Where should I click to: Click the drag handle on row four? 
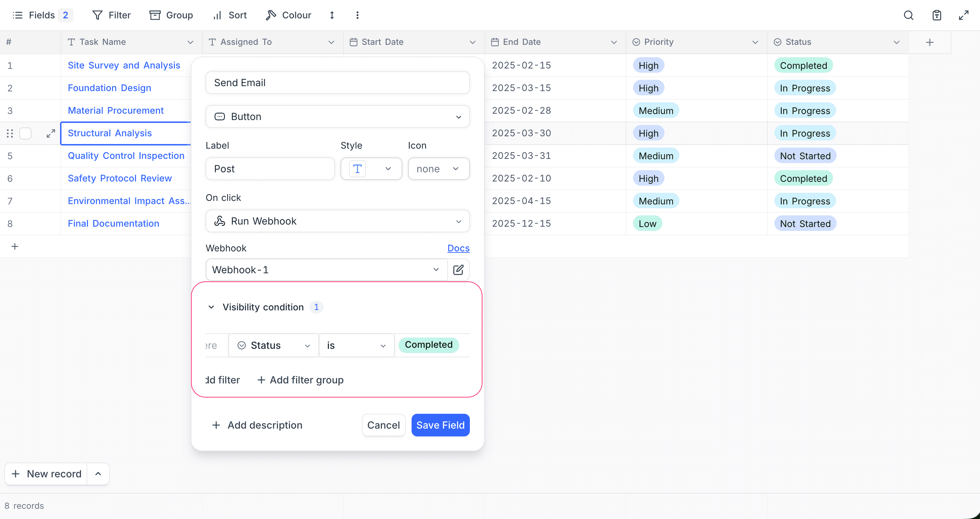tap(10, 133)
